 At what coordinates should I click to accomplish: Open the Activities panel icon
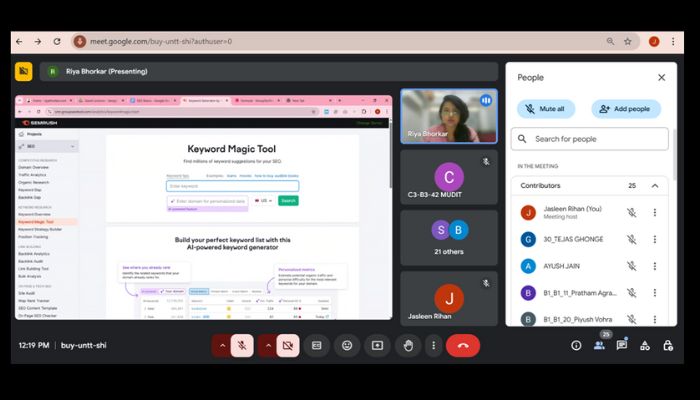(643, 345)
